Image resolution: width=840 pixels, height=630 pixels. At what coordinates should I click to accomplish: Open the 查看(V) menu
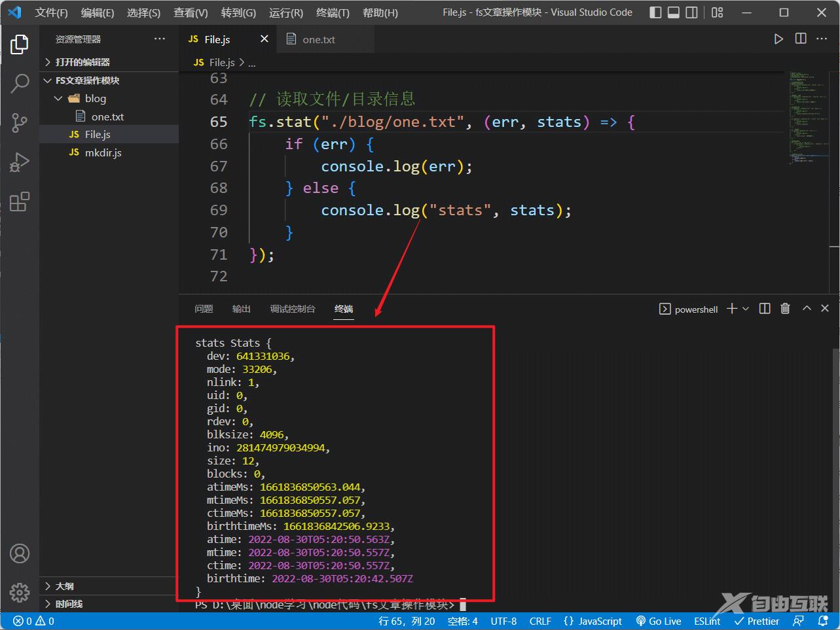191,12
